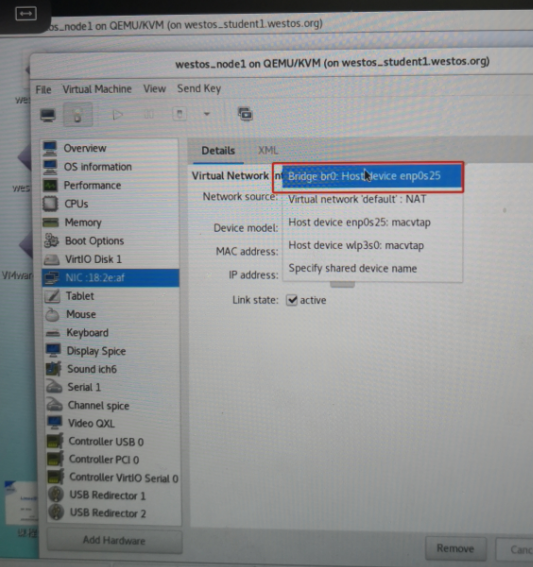Open the shutdown options dropdown arrow
This screenshot has width=533, height=567.
tap(207, 114)
